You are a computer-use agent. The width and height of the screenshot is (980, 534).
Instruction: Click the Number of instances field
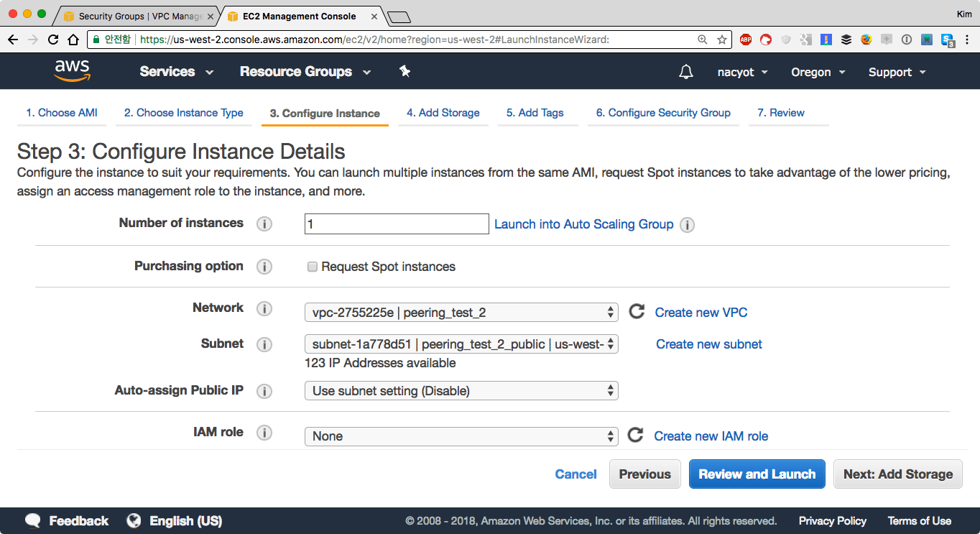point(396,224)
